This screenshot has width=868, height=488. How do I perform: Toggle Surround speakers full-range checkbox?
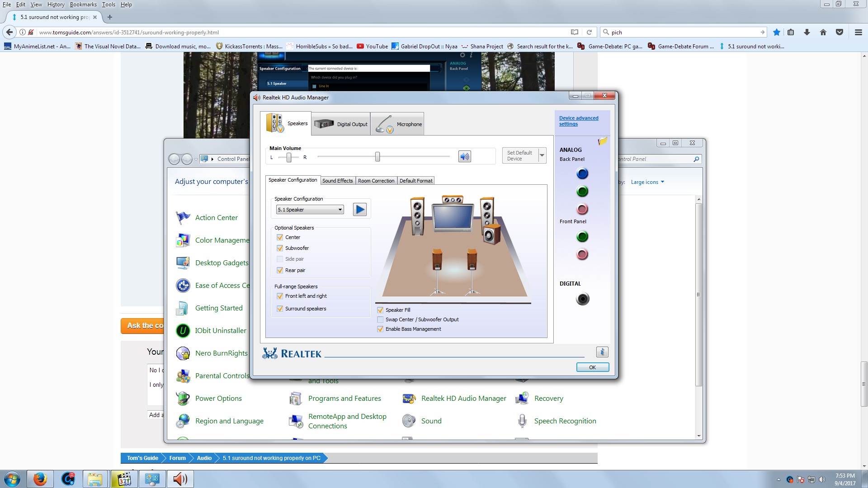pyautogui.click(x=280, y=309)
